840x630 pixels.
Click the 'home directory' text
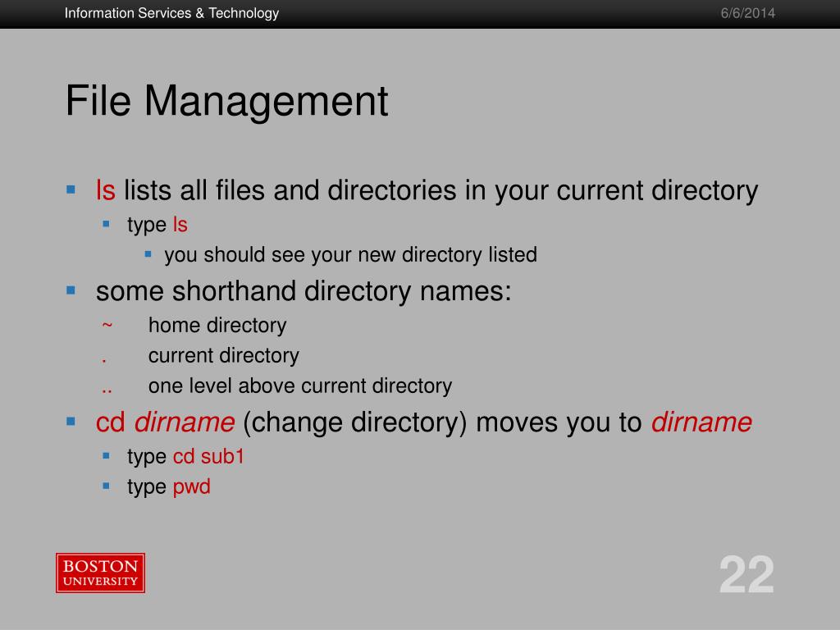pos(217,326)
